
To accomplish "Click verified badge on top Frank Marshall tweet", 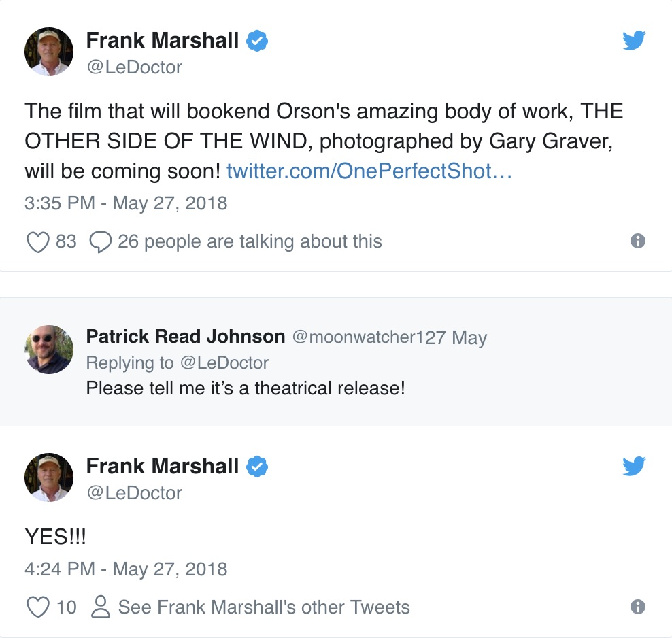I will 256,41.
